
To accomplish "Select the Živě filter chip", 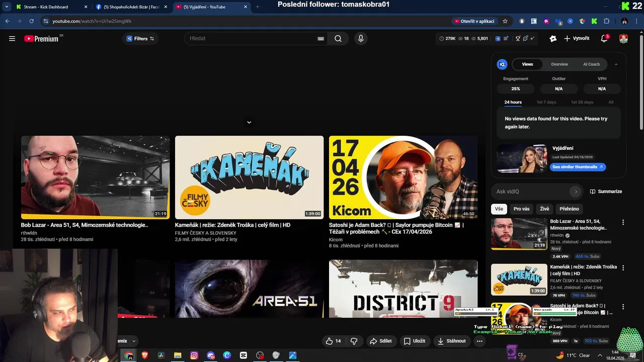I will [544, 209].
